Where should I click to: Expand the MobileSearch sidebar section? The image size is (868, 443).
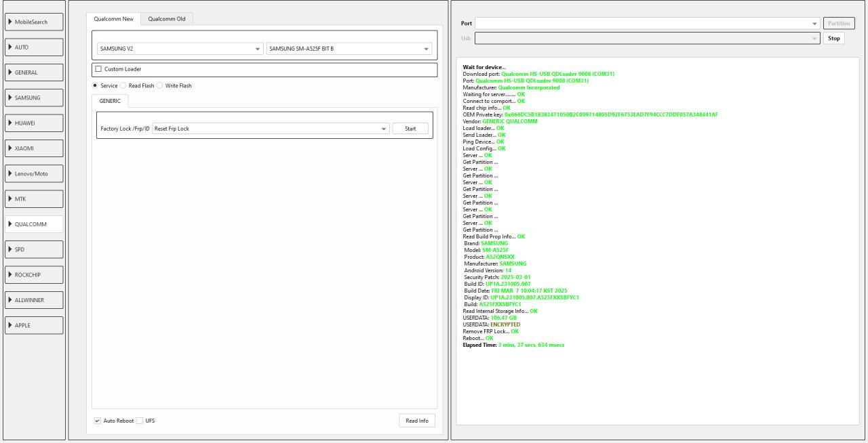point(34,22)
